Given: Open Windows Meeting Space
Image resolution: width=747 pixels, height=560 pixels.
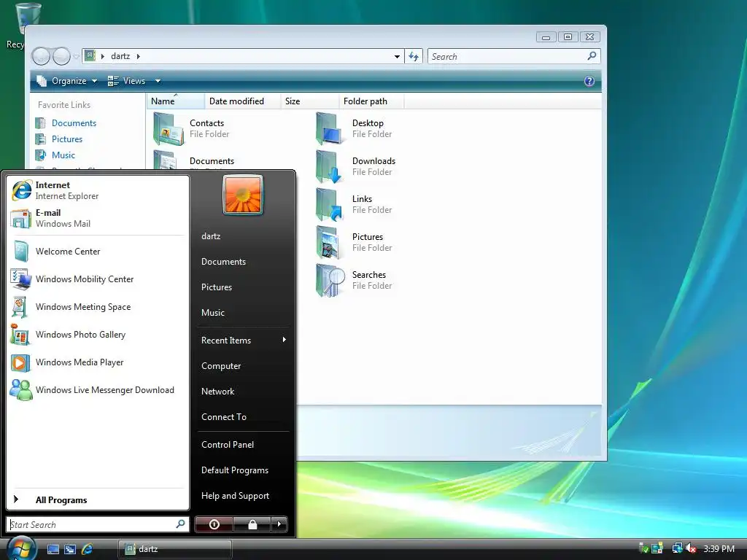Looking at the screenshot, I should 98,307.
